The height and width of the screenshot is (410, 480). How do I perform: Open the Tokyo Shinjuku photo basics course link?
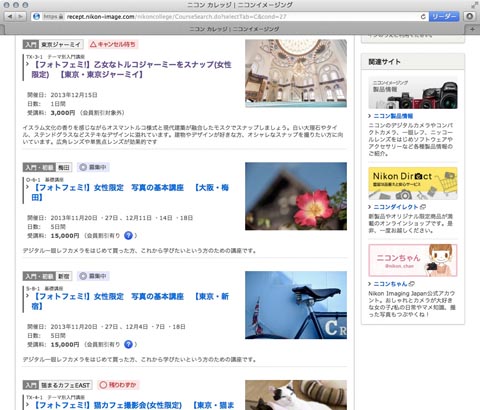[x=130, y=301]
